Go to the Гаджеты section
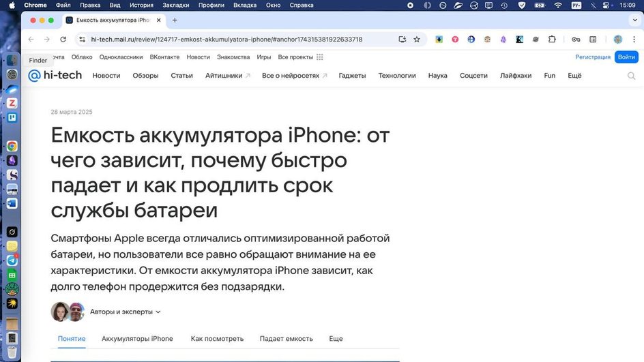The width and height of the screenshot is (644, 362). point(352,76)
